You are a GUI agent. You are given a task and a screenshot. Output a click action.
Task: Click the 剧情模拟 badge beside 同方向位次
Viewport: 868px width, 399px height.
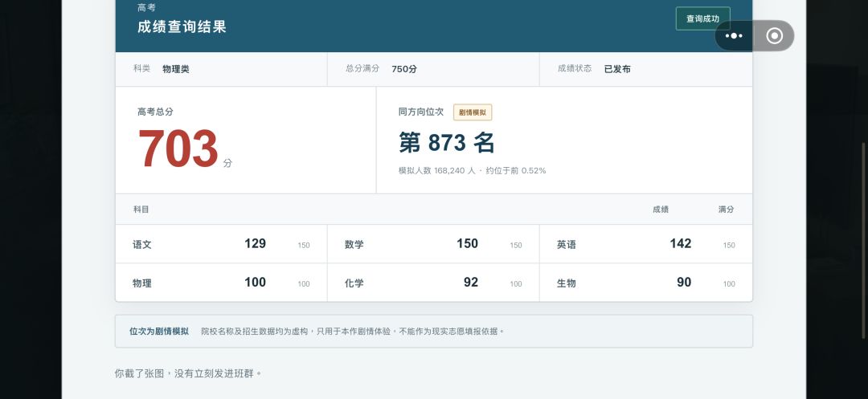(x=473, y=112)
